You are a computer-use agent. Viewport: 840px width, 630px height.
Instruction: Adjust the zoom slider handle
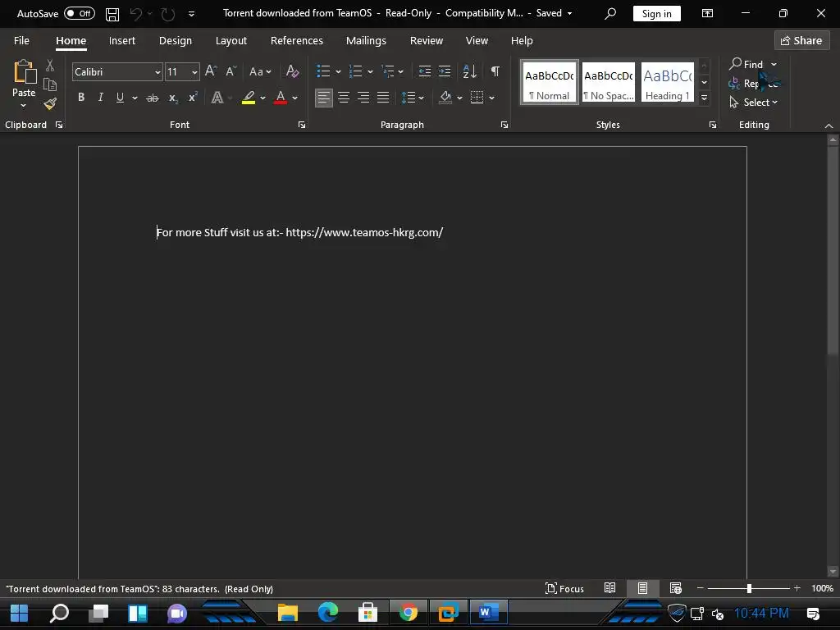click(749, 588)
